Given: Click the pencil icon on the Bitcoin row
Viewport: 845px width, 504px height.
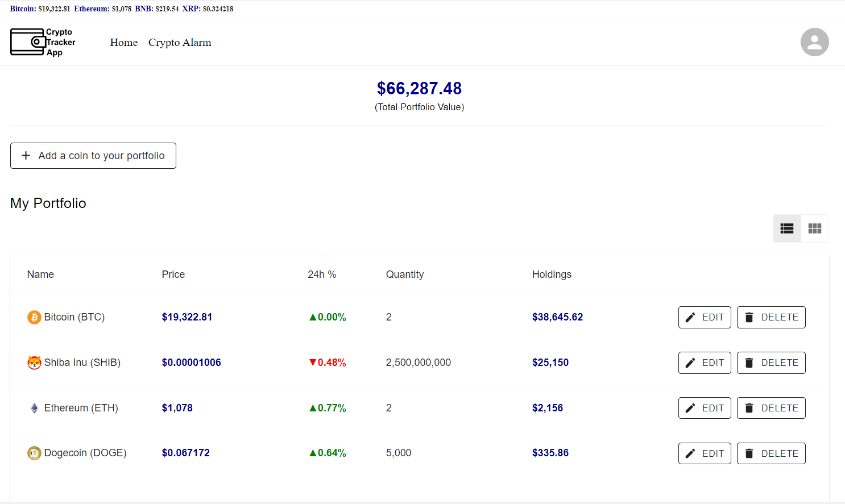Looking at the screenshot, I should coord(690,317).
